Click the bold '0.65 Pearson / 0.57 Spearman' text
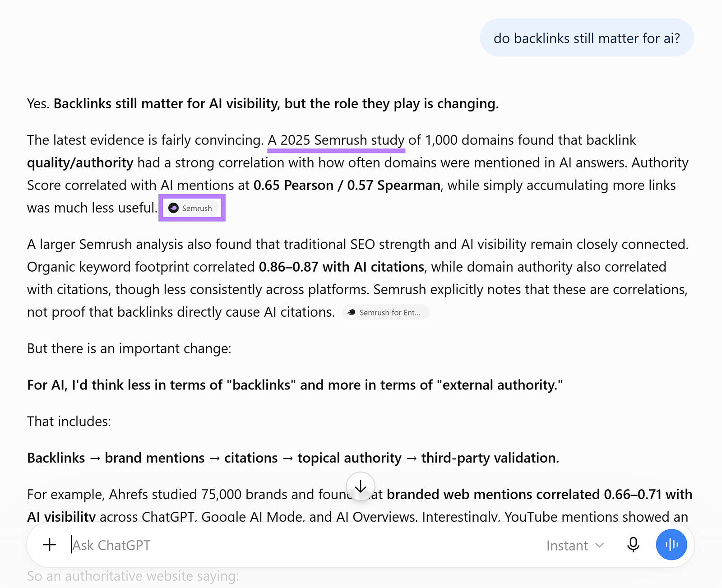 click(x=347, y=185)
